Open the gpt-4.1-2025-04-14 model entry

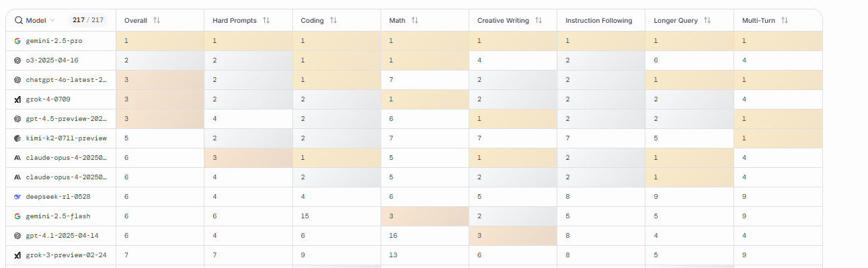(62, 236)
